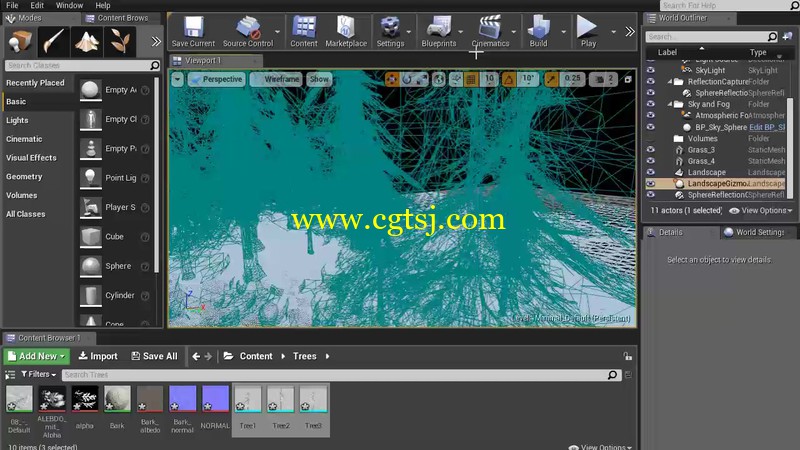Click Search Classes input field
Image resolution: width=800 pixels, height=450 pixels.
pyautogui.click(x=82, y=65)
